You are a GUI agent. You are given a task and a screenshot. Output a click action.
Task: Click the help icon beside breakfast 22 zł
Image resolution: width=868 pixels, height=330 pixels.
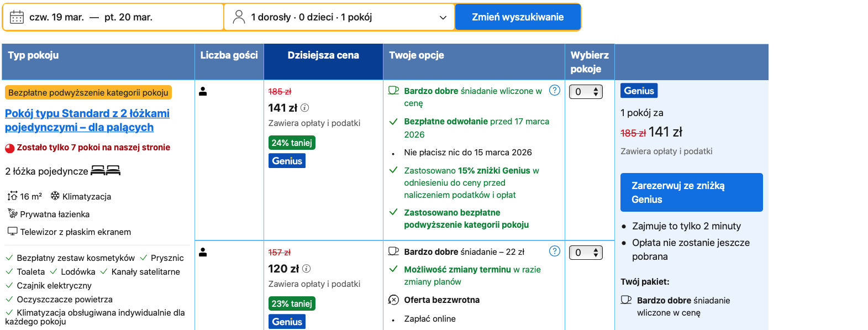pyautogui.click(x=555, y=251)
